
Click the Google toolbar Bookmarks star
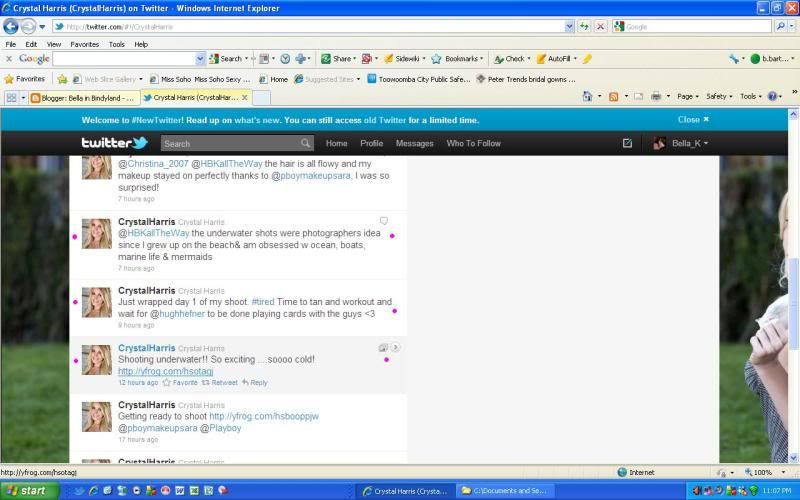coord(436,59)
